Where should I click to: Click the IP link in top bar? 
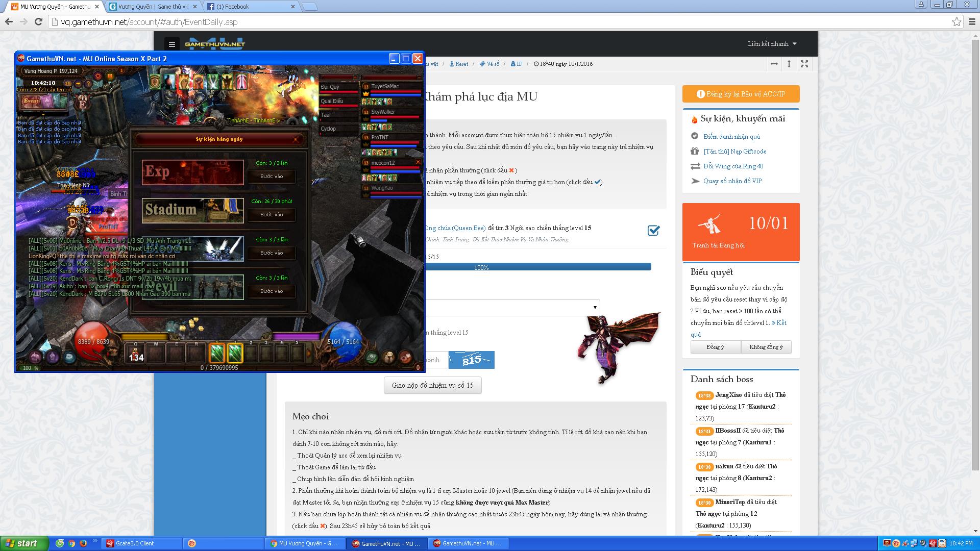(517, 64)
